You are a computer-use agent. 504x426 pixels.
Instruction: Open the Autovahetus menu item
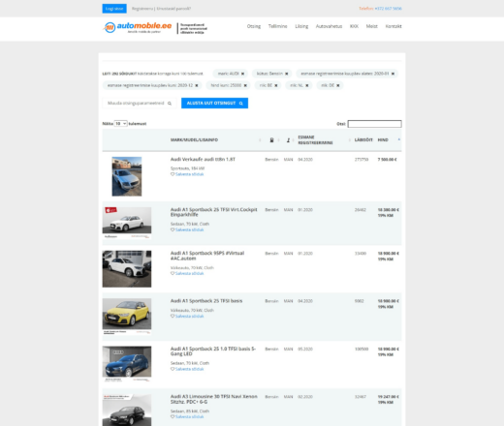click(329, 26)
